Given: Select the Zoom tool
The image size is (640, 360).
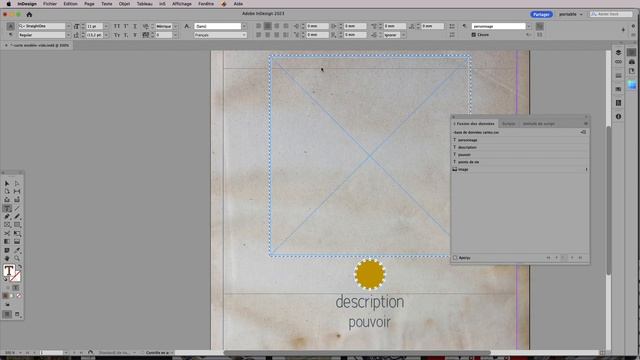Looking at the screenshot, I should coord(17,258).
